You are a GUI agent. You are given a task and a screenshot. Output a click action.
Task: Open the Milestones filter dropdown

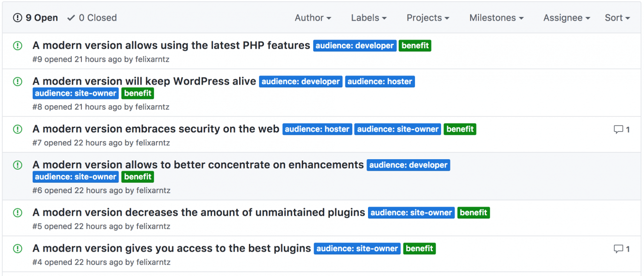pos(496,18)
